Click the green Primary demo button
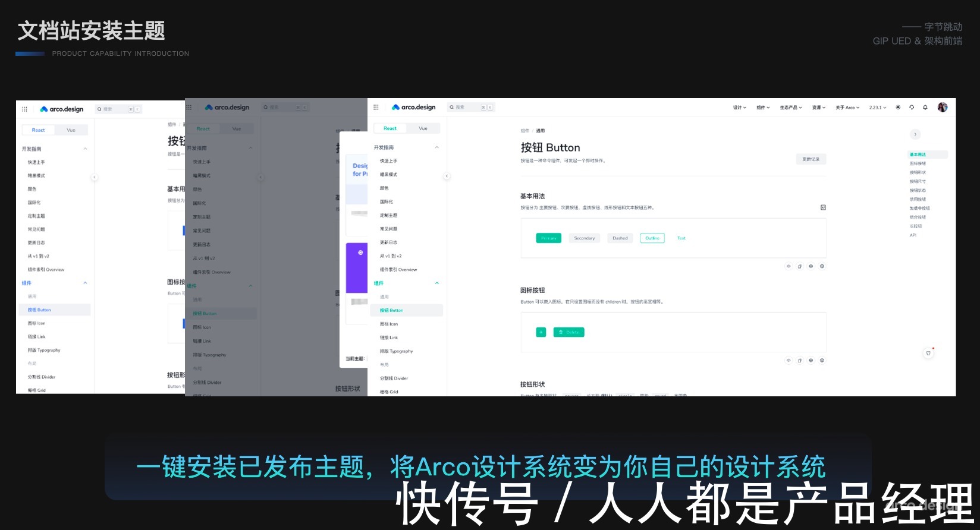 click(x=549, y=238)
